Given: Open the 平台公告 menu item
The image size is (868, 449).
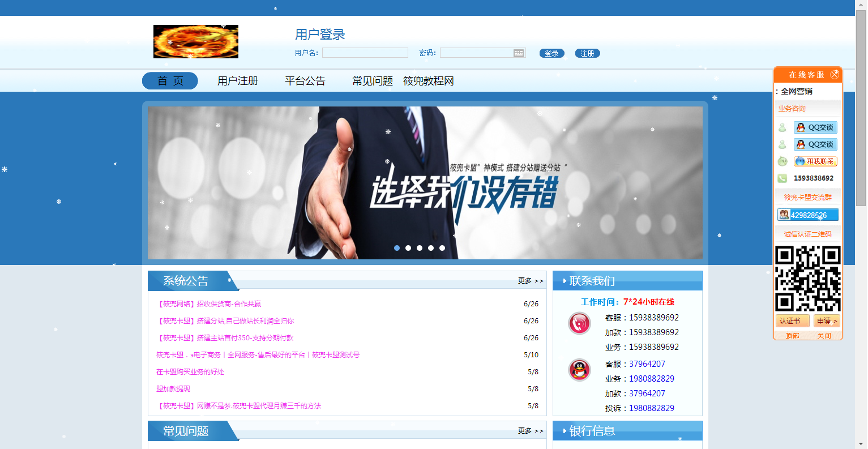Looking at the screenshot, I should point(305,81).
